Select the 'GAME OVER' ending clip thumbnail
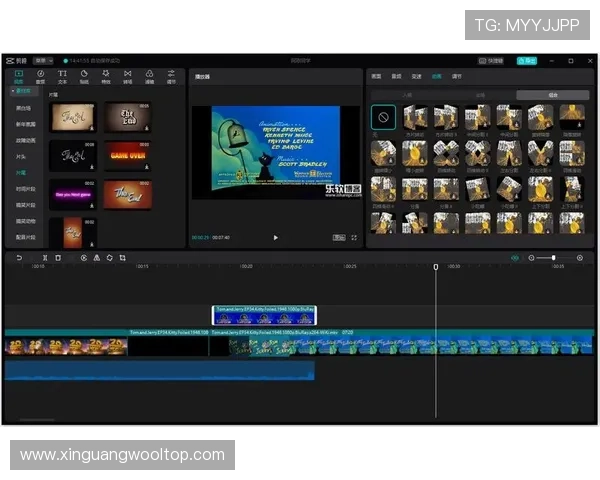 click(127, 155)
